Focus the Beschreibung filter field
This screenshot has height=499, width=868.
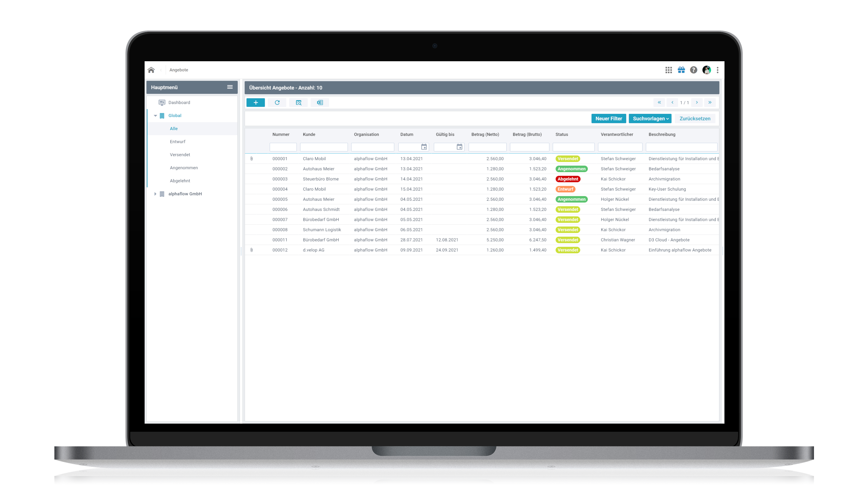681,147
